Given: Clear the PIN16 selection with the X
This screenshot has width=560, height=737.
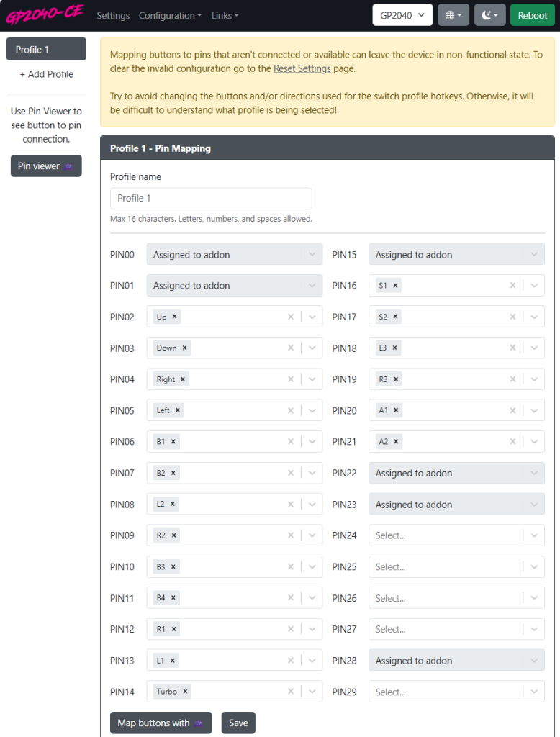Looking at the screenshot, I should [512, 286].
